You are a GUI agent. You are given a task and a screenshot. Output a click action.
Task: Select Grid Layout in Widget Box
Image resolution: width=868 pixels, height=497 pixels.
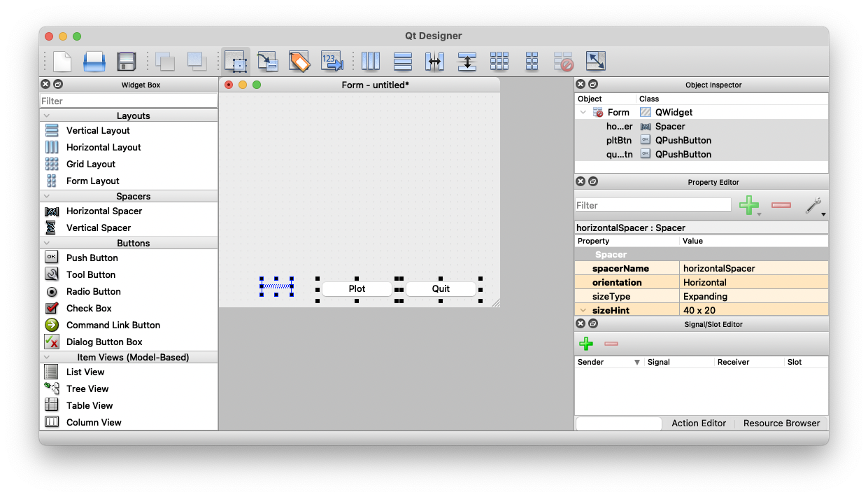pyautogui.click(x=91, y=164)
